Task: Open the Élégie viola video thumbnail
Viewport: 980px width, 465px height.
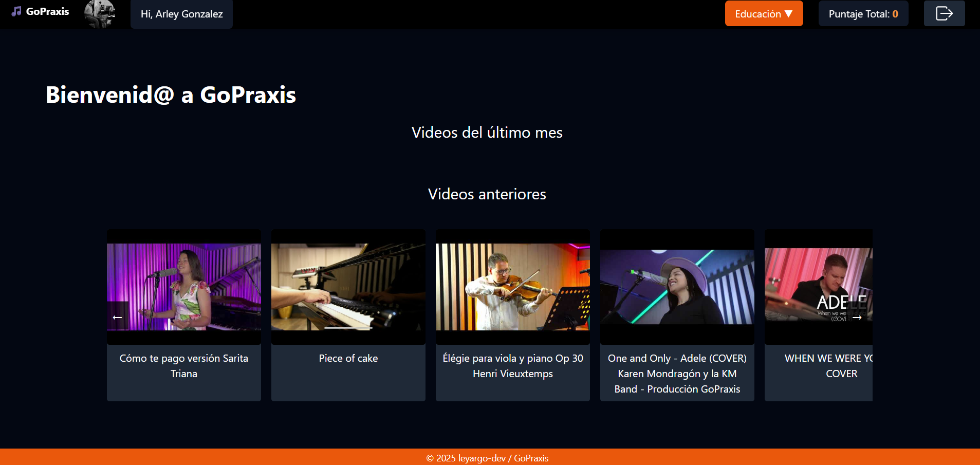Action: [513, 287]
